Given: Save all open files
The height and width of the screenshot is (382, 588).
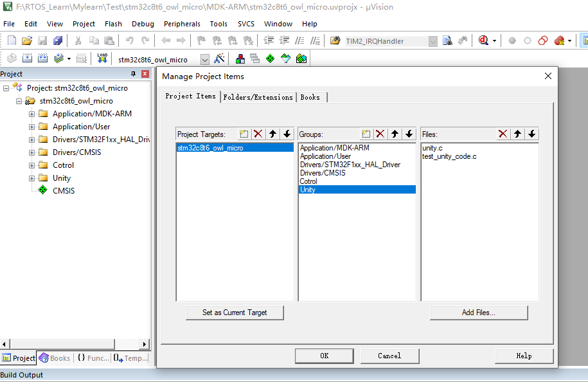Looking at the screenshot, I should pos(58,40).
